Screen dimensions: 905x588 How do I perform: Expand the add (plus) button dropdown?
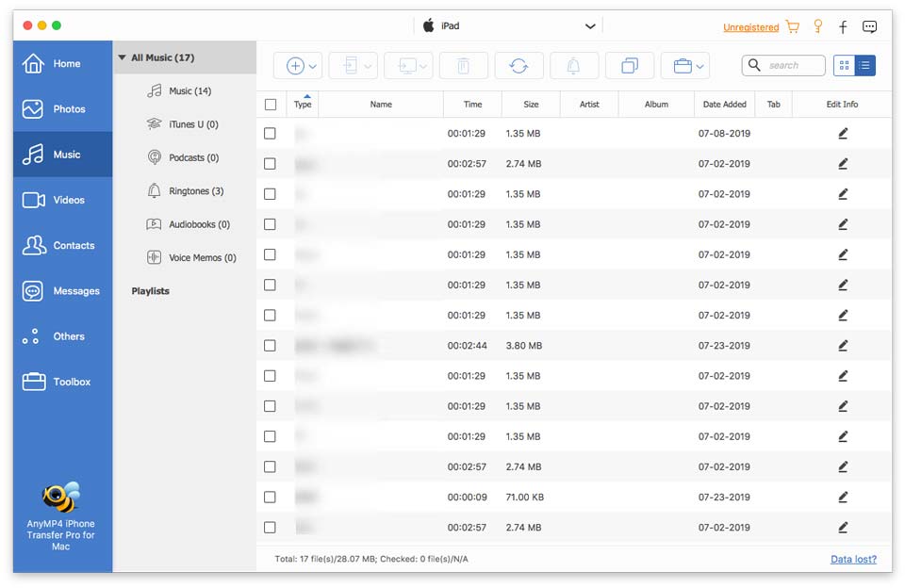click(313, 66)
